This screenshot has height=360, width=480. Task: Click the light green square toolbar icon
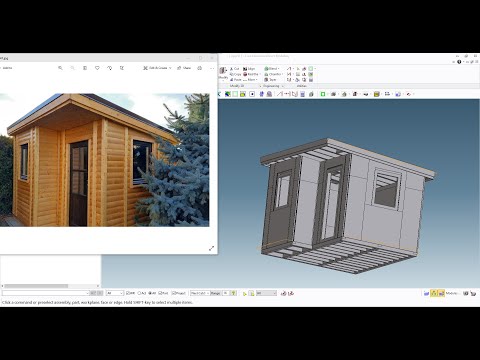tap(235, 94)
